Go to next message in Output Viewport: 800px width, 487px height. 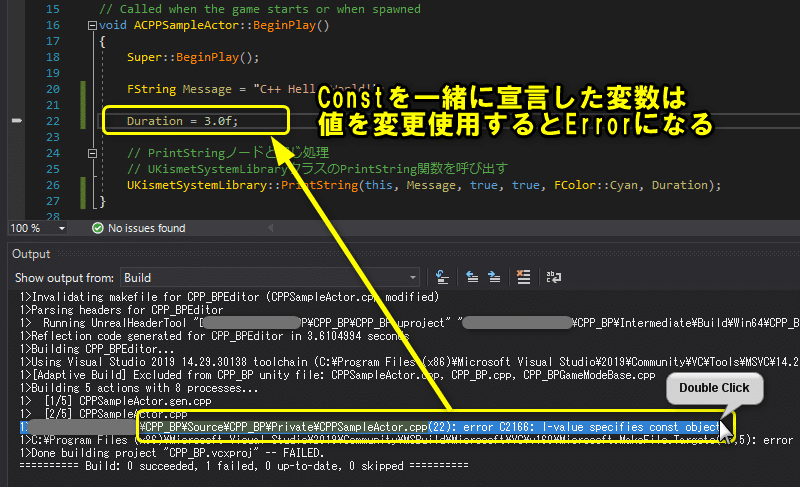click(x=494, y=277)
